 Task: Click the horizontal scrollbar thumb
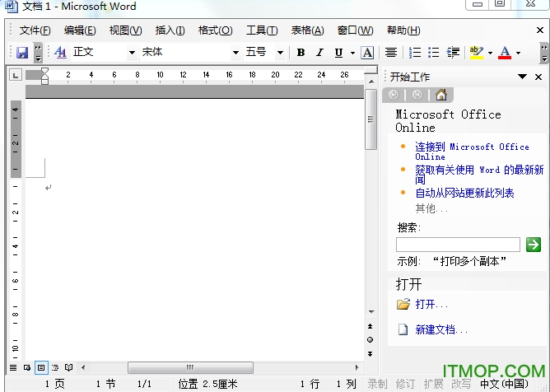click(190, 368)
